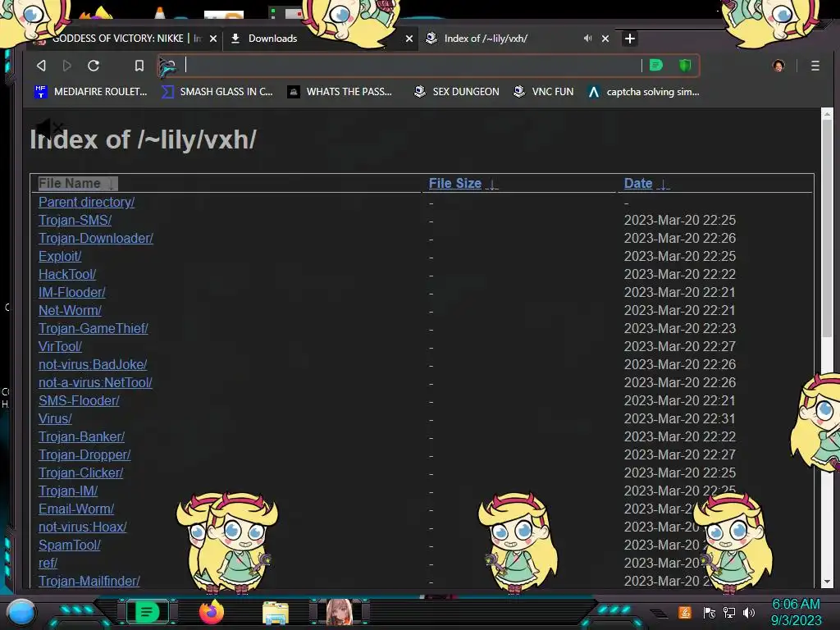Viewport: 840px width, 630px height.
Task: Open the ref/ folder
Action: (48, 563)
